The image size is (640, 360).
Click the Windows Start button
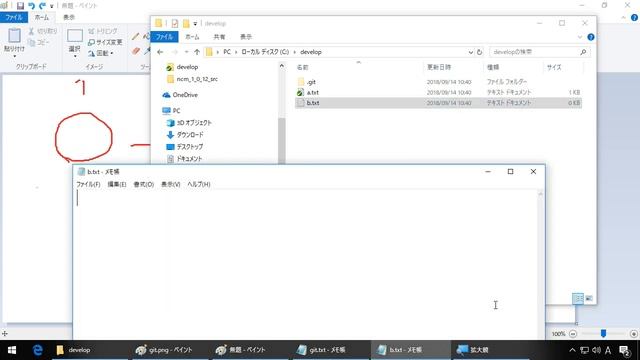12,350
